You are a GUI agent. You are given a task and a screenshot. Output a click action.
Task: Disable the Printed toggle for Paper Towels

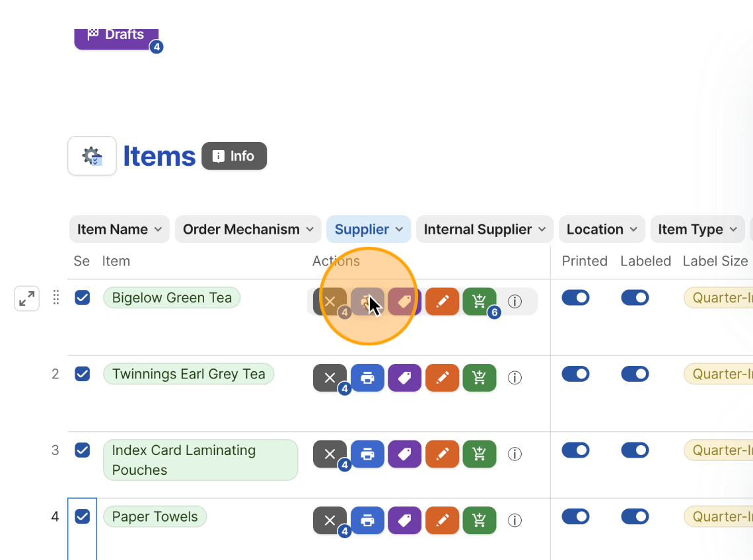click(x=575, y=516)
